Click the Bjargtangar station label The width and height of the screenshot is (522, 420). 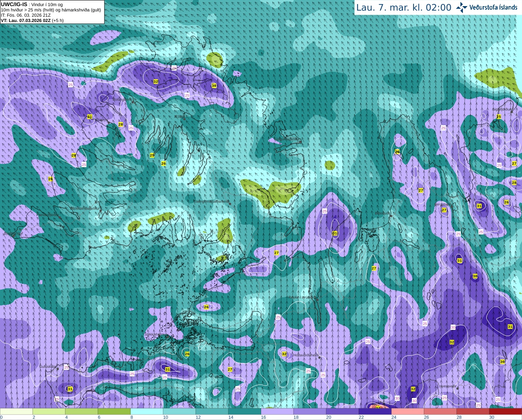(13, 233)
